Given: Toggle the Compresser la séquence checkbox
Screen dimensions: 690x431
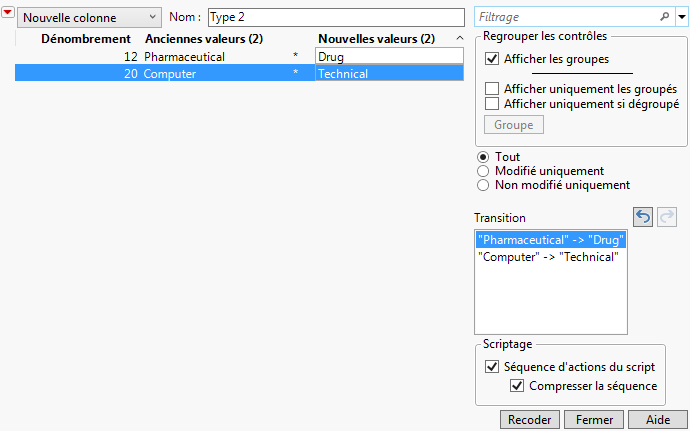Looking at the screenshot, I should [x=517, y=386].
